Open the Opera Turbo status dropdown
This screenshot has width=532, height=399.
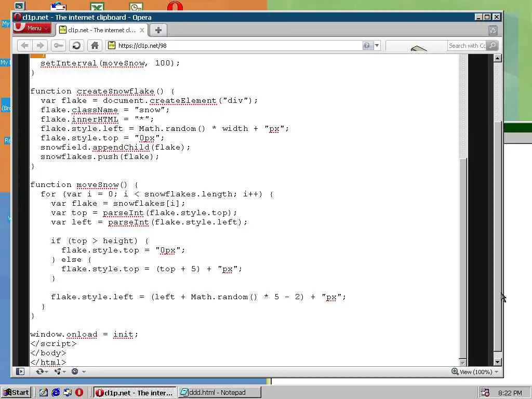tap(78, 371)
